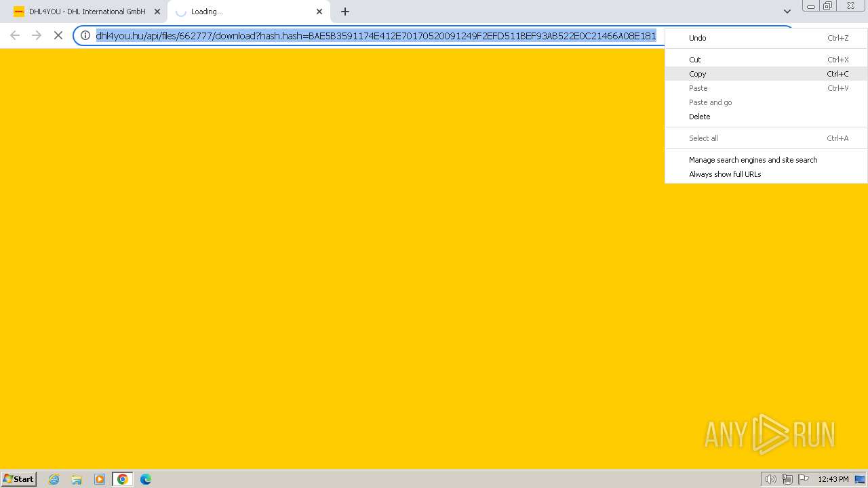Open Manage search engines and site search
This screenshot has width=868, height=488.
766,160
